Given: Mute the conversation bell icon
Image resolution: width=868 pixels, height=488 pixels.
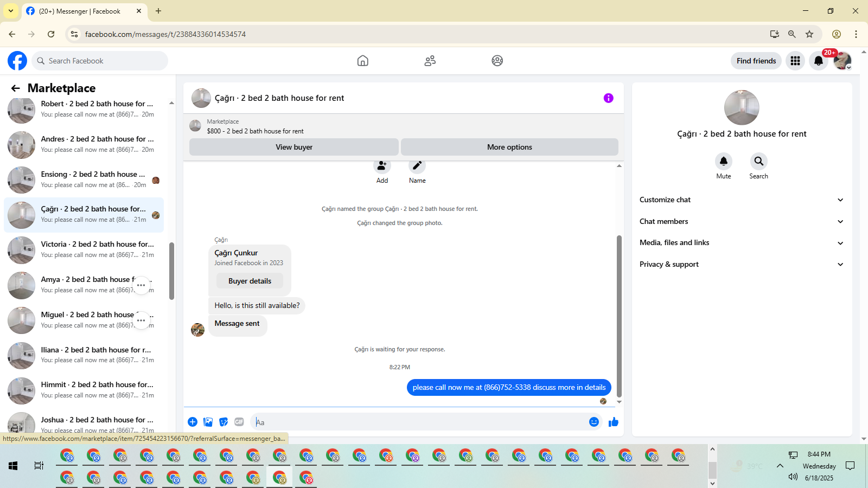Looking at the screenshot, I should tap(724, 161).
